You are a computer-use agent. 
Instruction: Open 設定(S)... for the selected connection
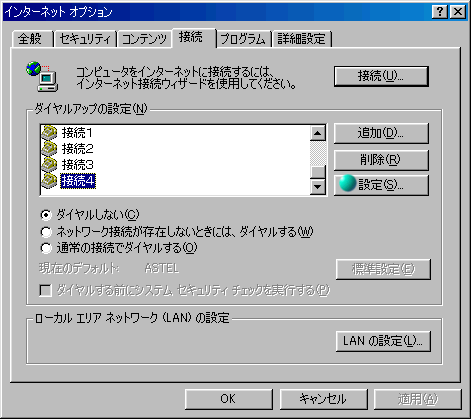pyautogui.click(x=381, y=185)
